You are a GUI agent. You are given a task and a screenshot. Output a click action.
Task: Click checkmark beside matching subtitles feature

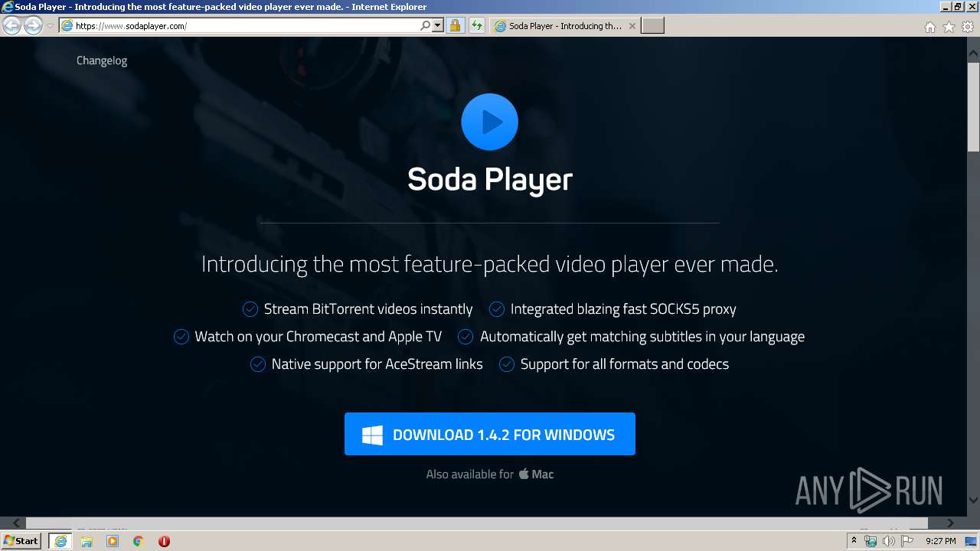tap(465, 337)
